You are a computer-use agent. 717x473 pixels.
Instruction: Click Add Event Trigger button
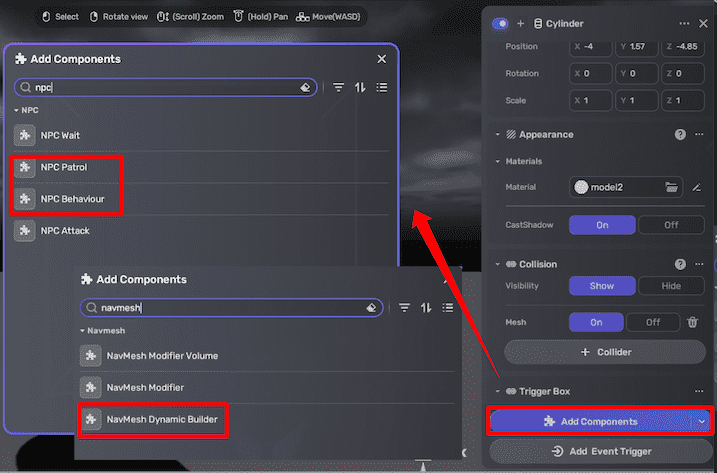point(601,452)
